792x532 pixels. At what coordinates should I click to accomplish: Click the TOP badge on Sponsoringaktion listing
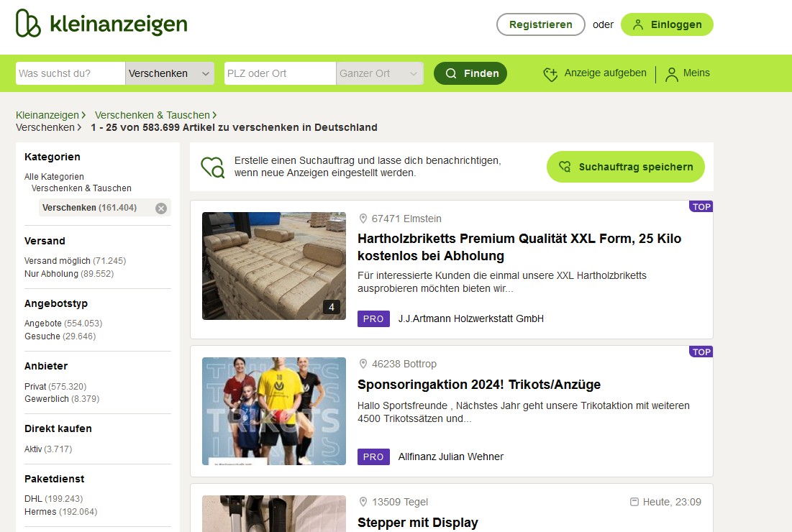click(701, 352)
